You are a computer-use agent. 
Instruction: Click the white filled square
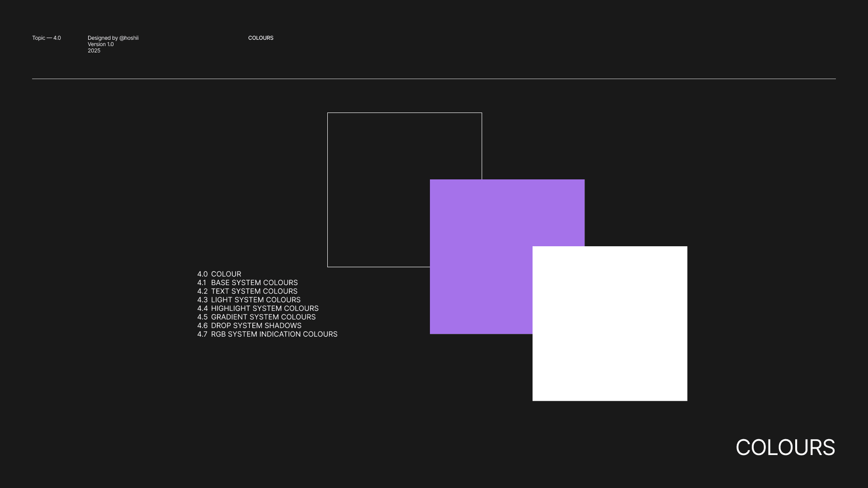(x=610, y=324)
